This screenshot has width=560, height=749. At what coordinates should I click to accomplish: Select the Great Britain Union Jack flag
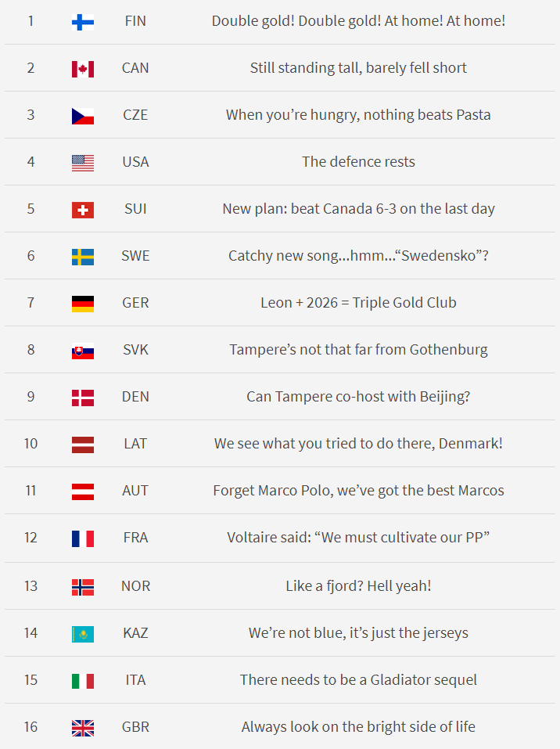83,728
